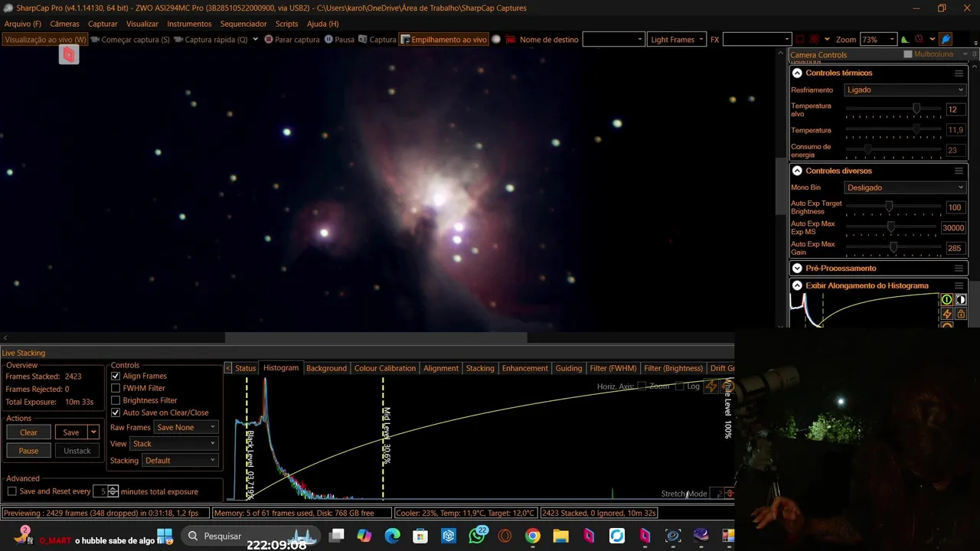This screenshot has height=551, width=980.
Task: Toggle the Brightness Filter checkbox
Action: tap(116, 400)
